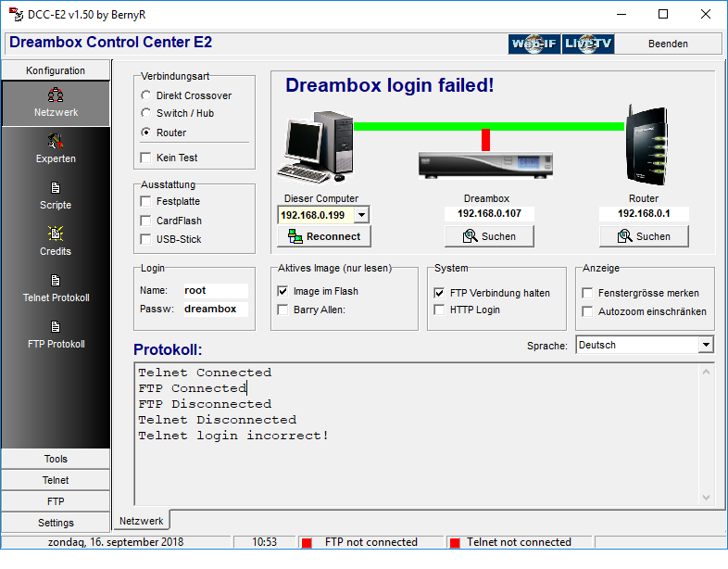Open the FTP section
728x569 pixels.
coord(56,501)
